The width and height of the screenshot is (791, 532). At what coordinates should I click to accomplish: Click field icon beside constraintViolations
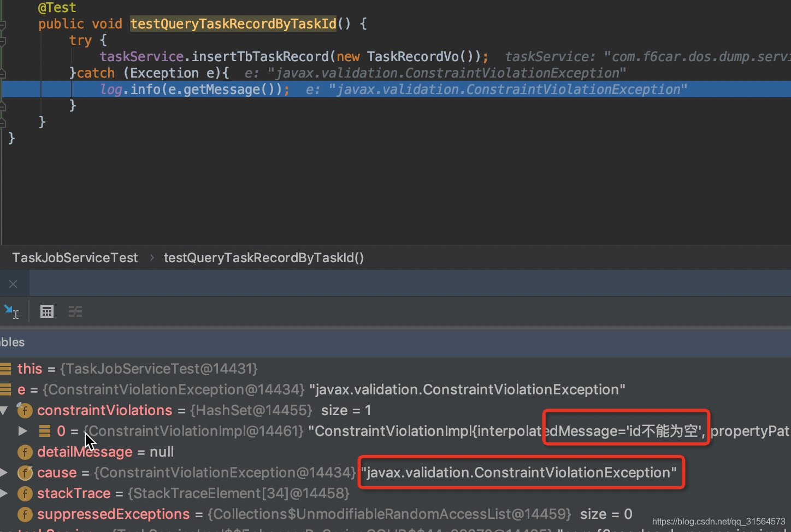pos(25,410)
